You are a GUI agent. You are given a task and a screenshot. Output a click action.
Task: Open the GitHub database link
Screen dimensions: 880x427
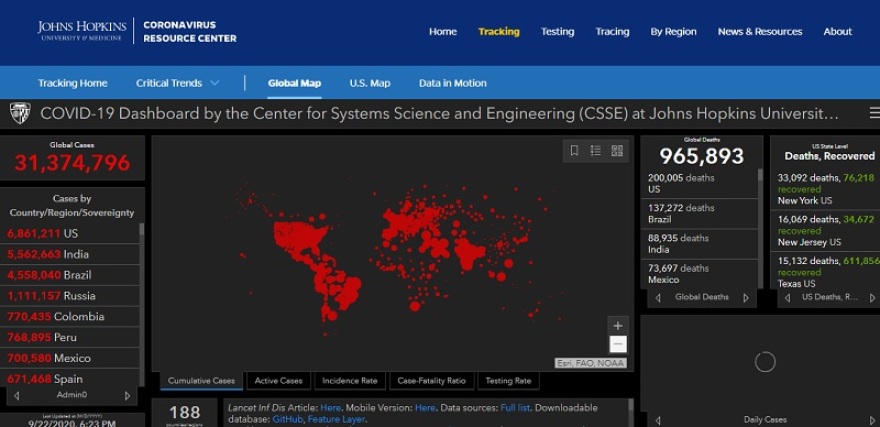click(288, 419)
